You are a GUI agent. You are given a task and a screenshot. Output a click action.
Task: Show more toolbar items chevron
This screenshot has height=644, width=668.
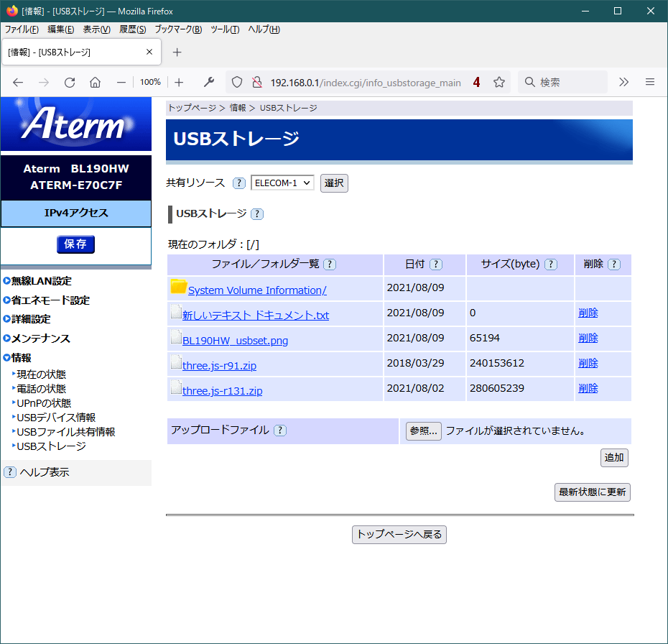pyautogui.click(x=623, y=82)
